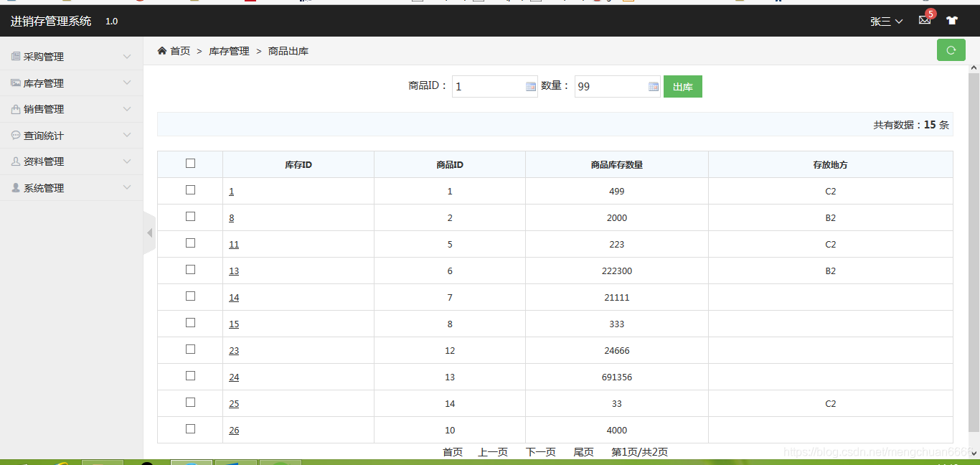Click the green 出库 button
The width and height of the screenshot is (980, 465).
pos(683,87)
